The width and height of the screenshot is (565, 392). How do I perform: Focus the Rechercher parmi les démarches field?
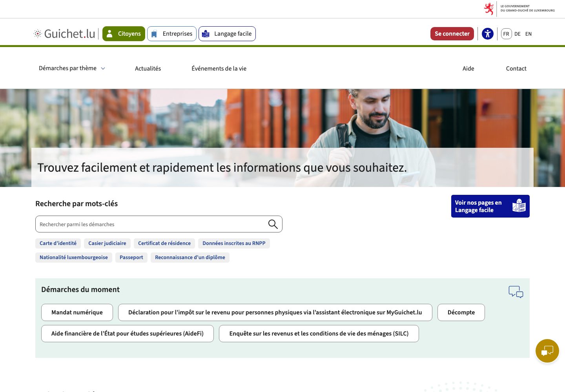coord(159,224)
